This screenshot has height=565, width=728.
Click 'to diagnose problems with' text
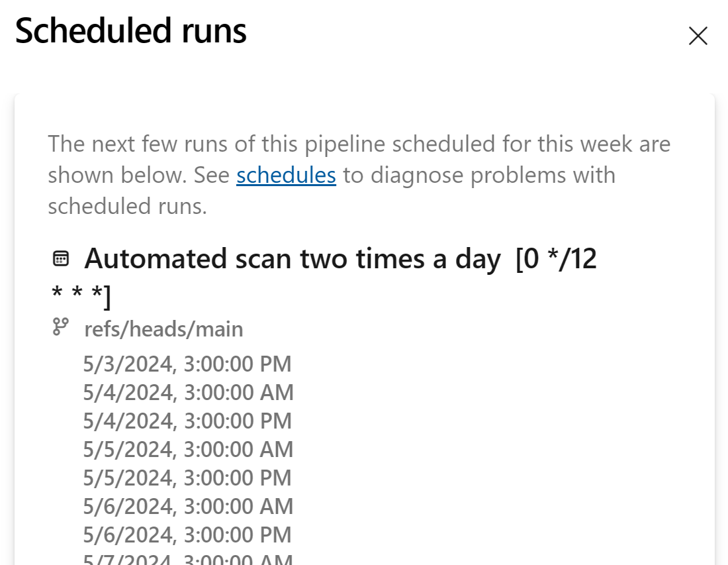click(479, 175)
